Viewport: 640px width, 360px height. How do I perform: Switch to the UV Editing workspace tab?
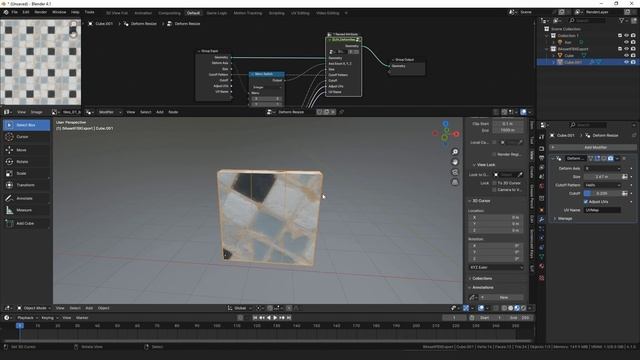coord(300,13)
